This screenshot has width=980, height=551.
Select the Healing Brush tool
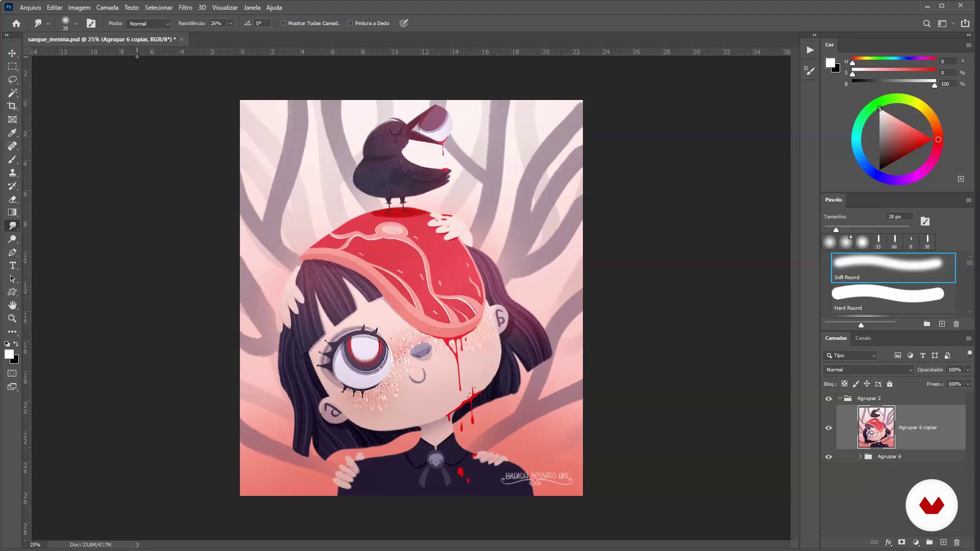click(12, 146)
